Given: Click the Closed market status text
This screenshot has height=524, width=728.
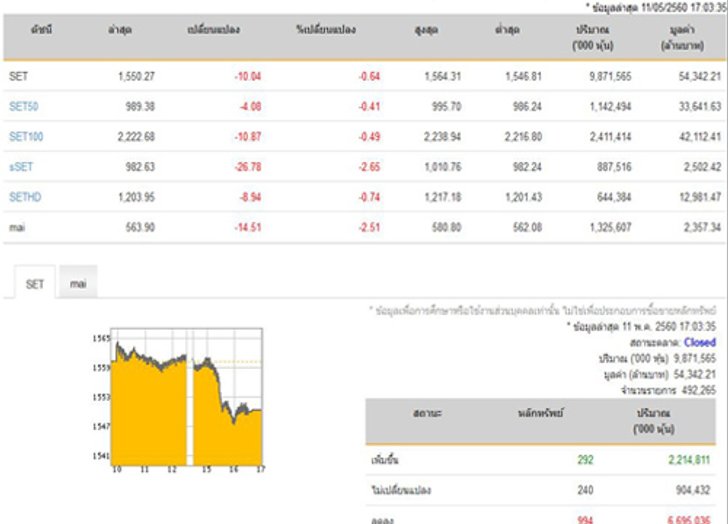Looking at the screenshot, I should pos(700,343).
